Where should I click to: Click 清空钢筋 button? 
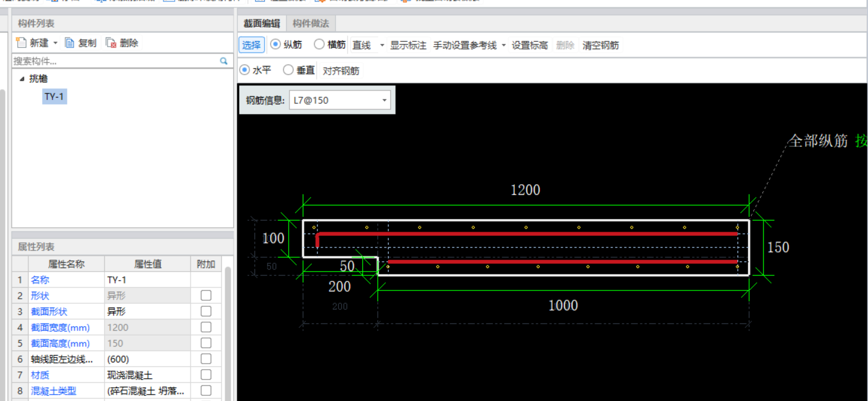coord(600,45)
